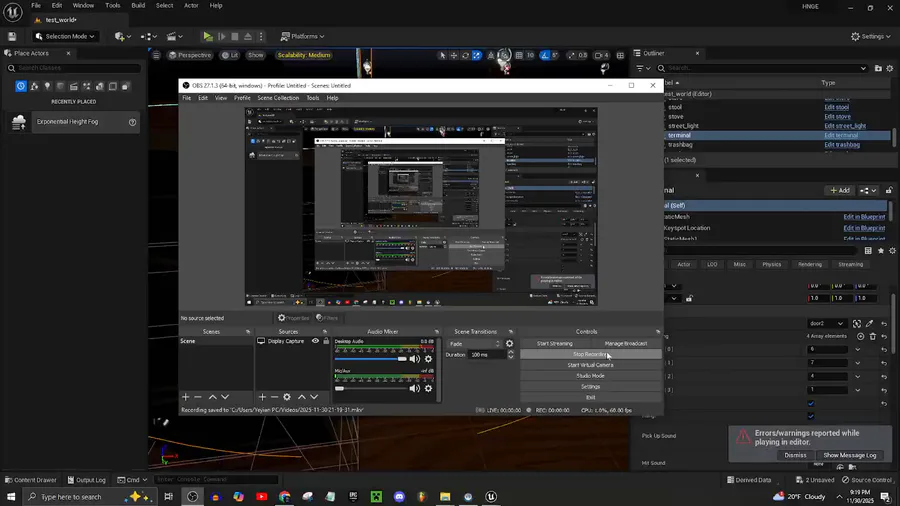Viewport: 900px width, 506px height.
Task: Click Edit terminal link in Outliner
Action: [841, 135]
